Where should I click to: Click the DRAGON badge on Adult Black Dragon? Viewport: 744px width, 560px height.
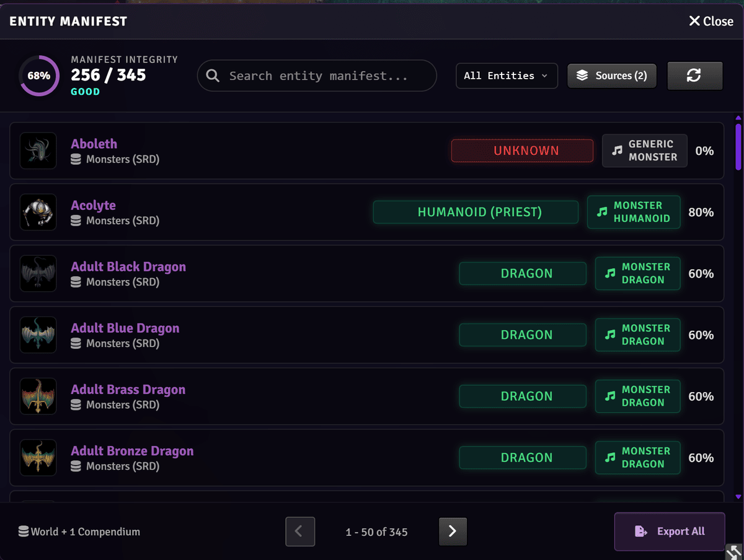point(523,273)
